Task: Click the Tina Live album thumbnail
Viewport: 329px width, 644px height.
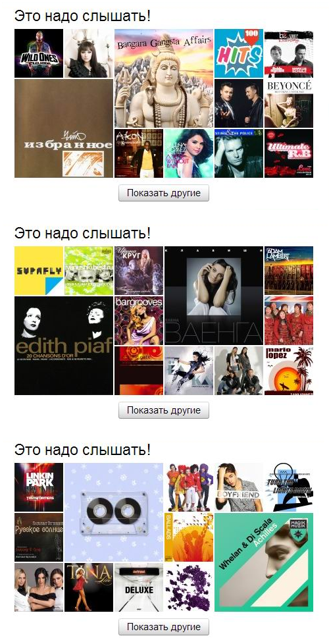Action: tap(89, 588)
